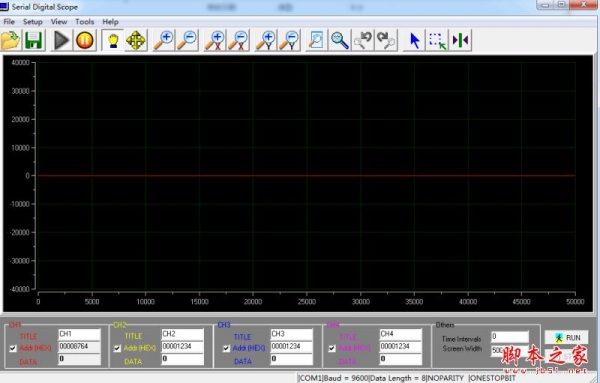Screen dimensions: 600x383
Task: Open the View menu
Action: click(59, 22)
